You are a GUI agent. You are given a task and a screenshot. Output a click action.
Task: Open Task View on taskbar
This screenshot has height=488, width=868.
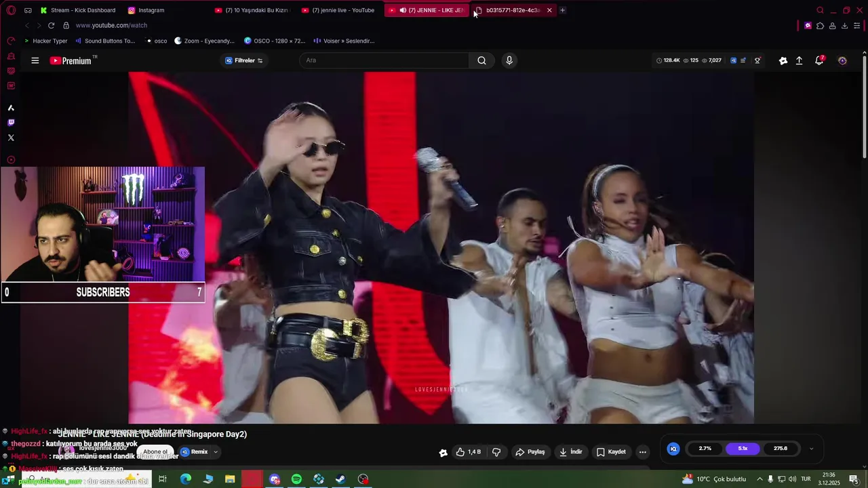[163, 479]
